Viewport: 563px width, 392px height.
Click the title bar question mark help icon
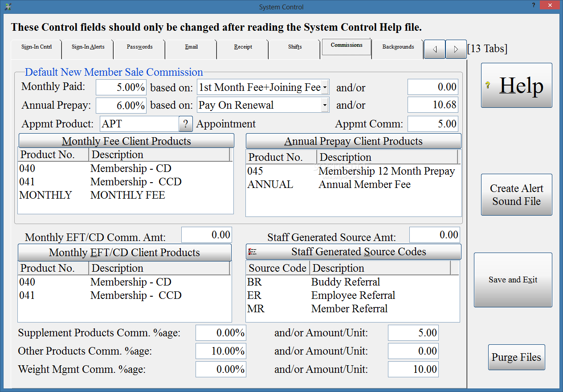coord(534,5)
